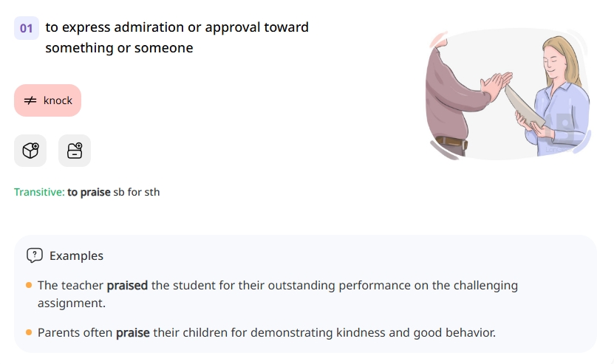Click the orange bullet before 'The teacher'
The height and width of the screenshot is (364, 614).
(x=29, y=285)
